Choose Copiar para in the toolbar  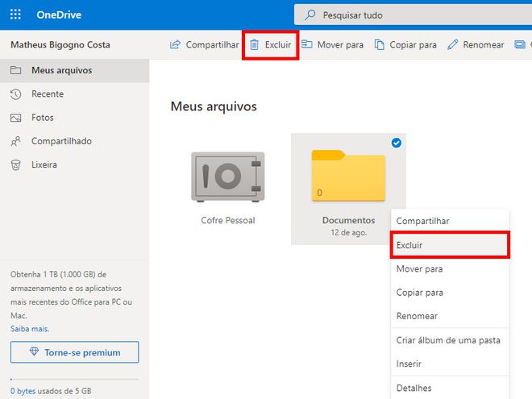[405, 44]
